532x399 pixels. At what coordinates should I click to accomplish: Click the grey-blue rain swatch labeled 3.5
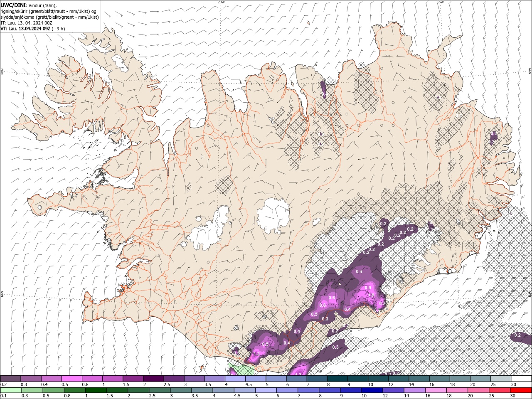(202, 390)
